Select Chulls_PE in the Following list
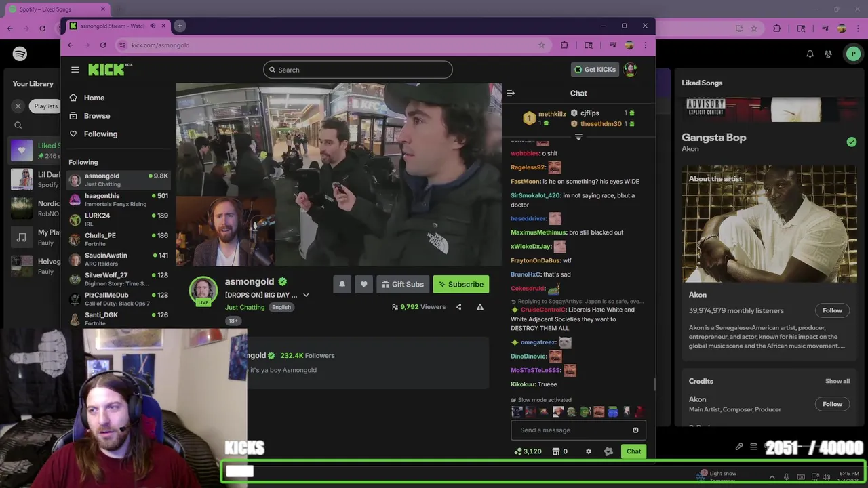Image resolution: width=868 pixels, height=488 pixels. click(x=118, y=239)
